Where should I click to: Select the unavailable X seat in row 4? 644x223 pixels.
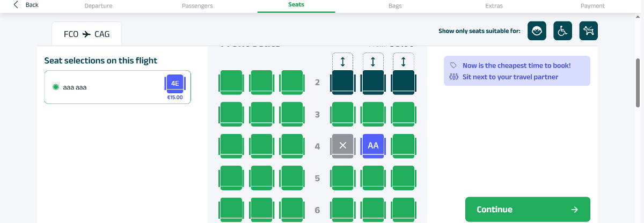pyautogui.click(x=343, y=146)
